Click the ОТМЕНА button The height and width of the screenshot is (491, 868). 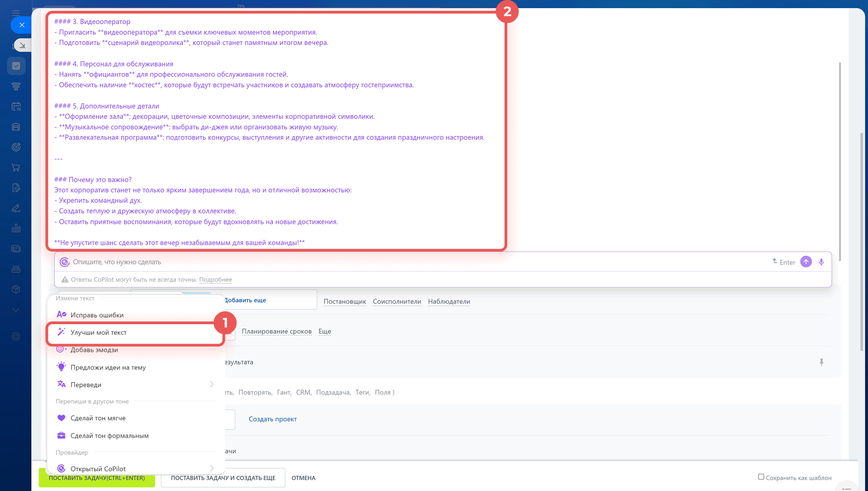pyautogui.click(x=303, y=478)
